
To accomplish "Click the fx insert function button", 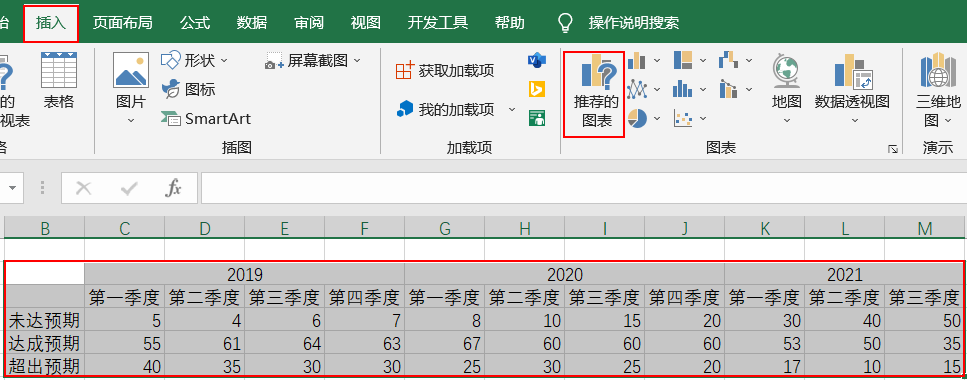I will (x=173, y=188).
